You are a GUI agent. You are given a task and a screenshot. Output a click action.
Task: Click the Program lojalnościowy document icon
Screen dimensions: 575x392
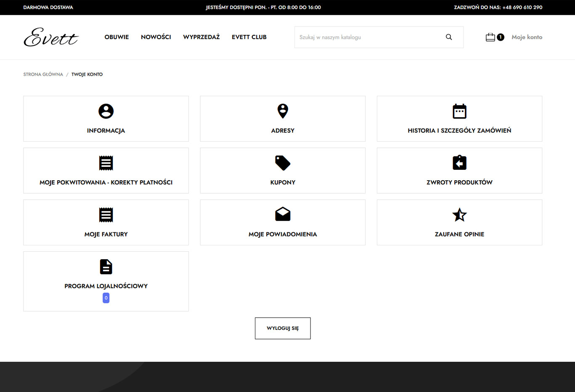(106, 267)
